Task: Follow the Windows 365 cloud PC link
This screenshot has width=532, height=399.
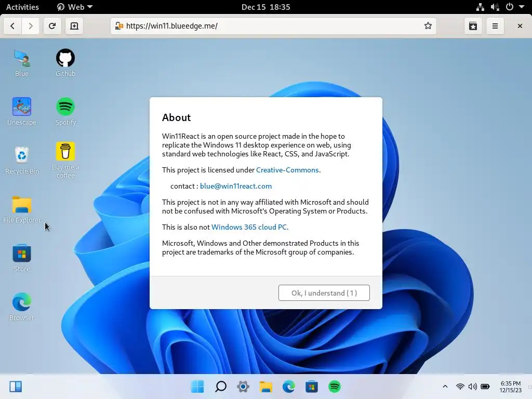Action: click(249, 227)
